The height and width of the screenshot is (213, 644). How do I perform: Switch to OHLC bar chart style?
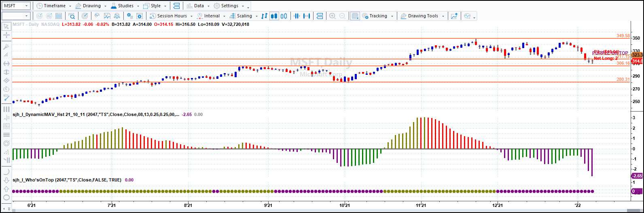265,16
